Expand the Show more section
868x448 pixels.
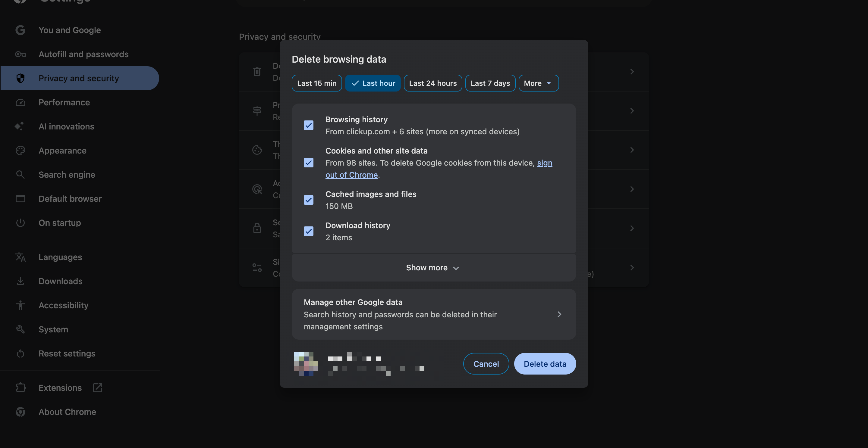(x=433, y=268)
